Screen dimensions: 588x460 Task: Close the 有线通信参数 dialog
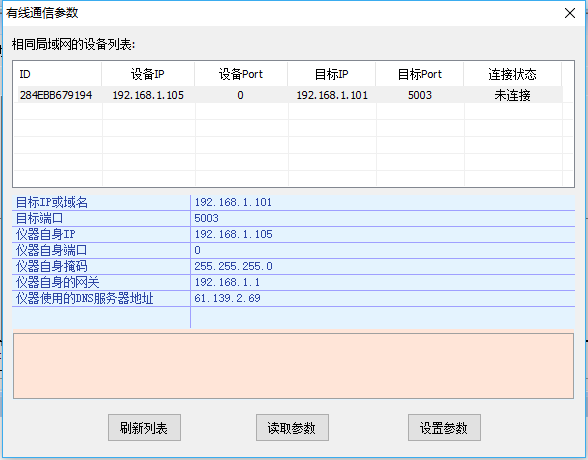[x=570, y=13]
